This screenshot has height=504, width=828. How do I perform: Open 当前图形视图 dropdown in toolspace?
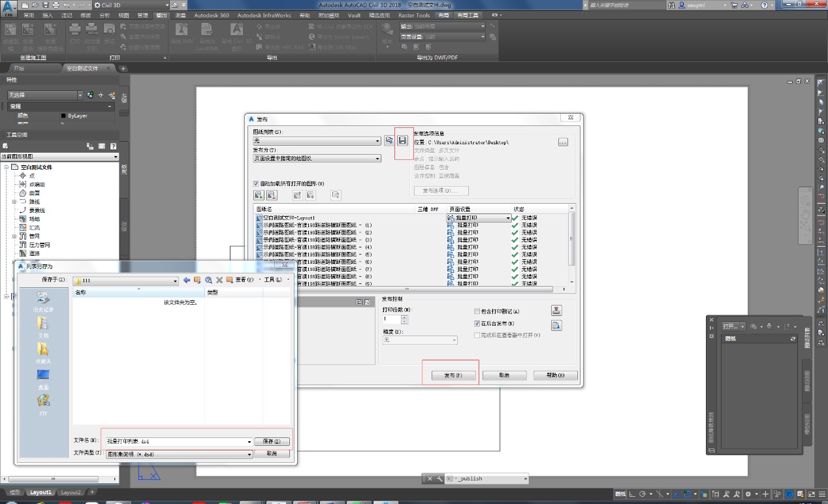(59, 157)
